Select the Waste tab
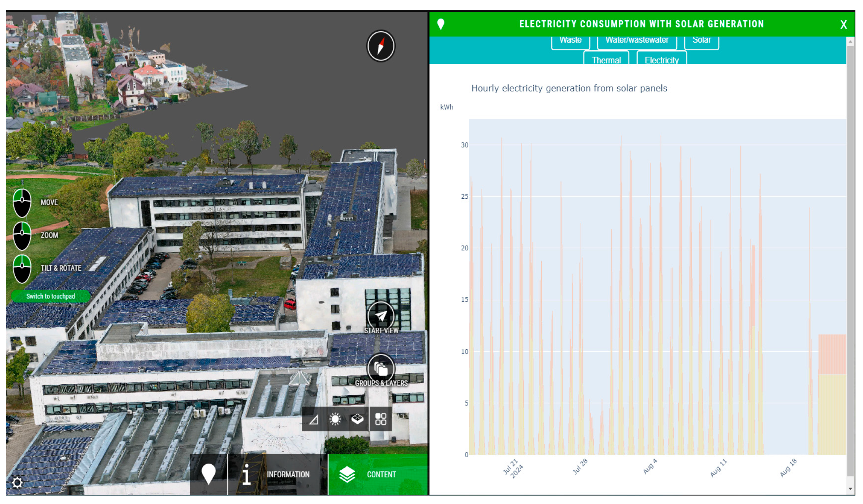The image size is (863, 504). coord(570,41)
